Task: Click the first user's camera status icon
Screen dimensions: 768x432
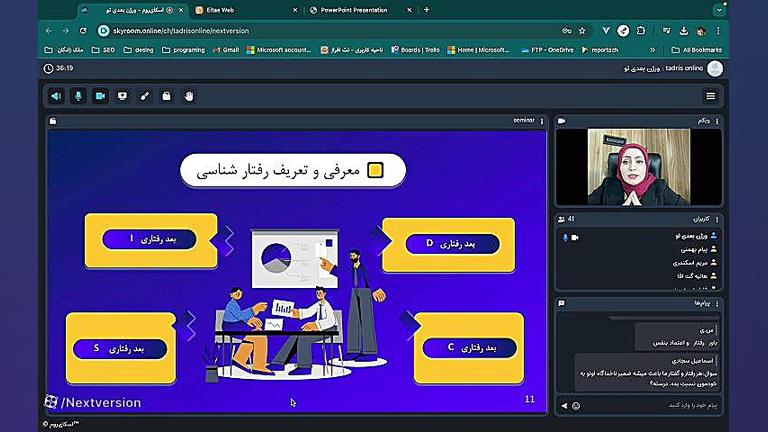Action: 575,238
